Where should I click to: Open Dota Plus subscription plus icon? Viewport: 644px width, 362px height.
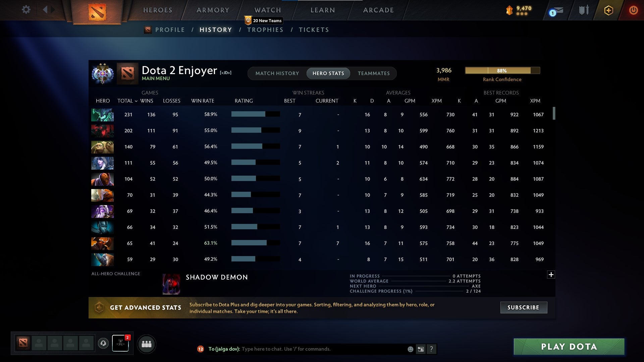[x=609, y=10]
